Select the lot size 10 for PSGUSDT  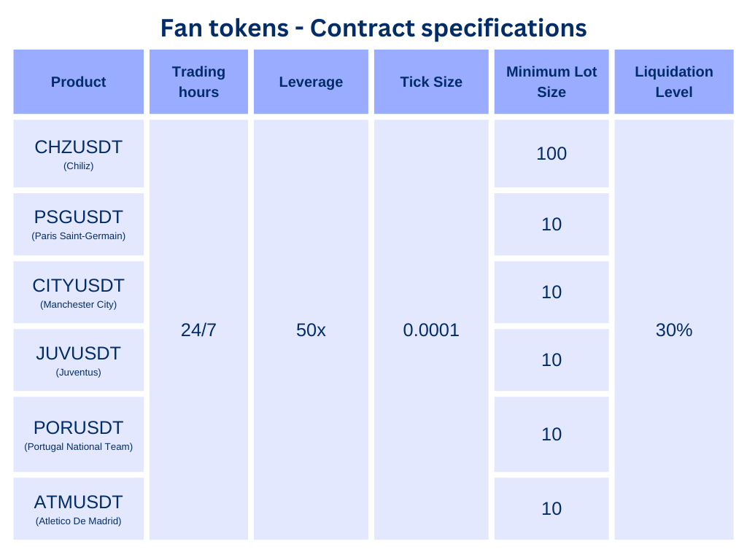pyautogui.click(x=551, y=225)
